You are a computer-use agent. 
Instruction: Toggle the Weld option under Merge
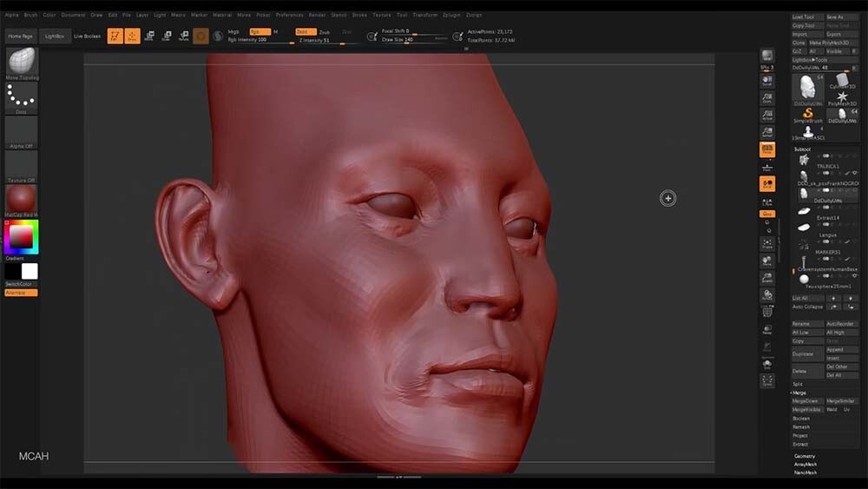coord(832,409)
